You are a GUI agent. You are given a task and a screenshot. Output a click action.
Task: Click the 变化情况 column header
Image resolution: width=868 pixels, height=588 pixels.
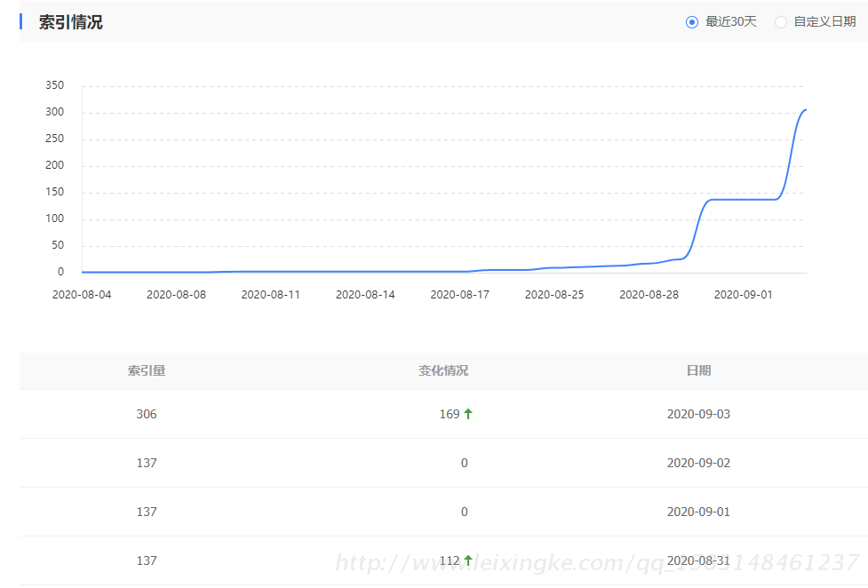click(x=443, y=370)
